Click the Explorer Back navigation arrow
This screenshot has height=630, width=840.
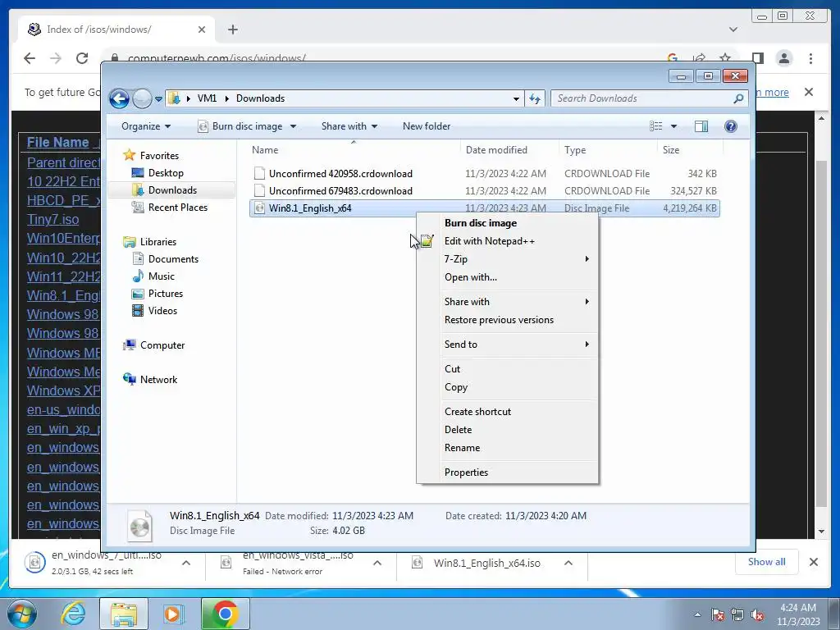(119, 98)
